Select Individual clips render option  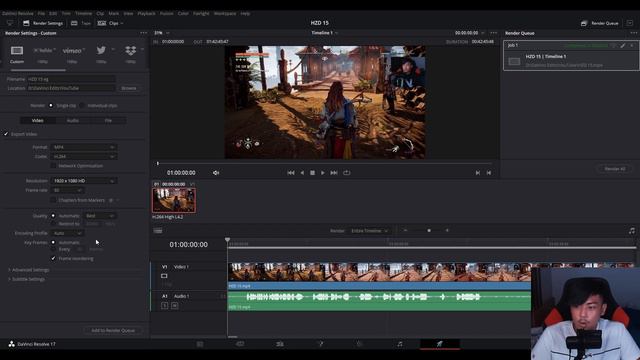pos(82,105)
